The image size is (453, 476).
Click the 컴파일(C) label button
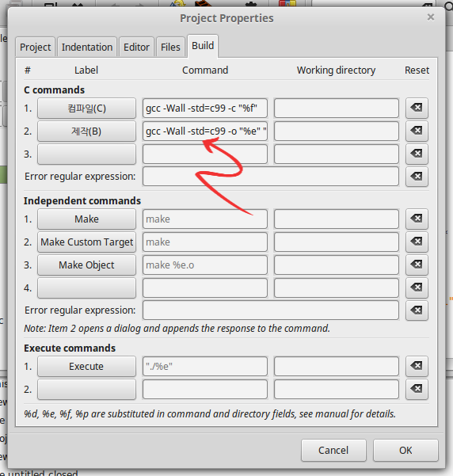coord(86,108)
